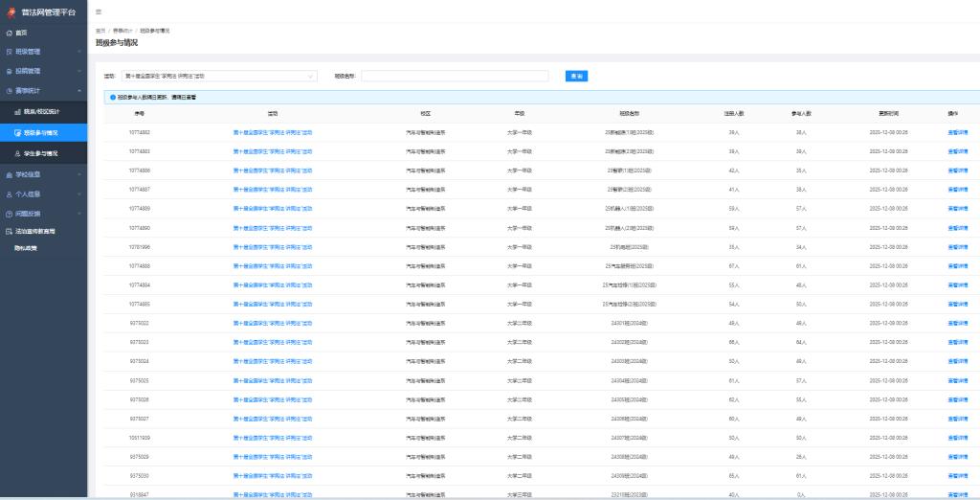Viewport: 980px width, 500px height.
Task: Collapse the 赛事统计 sidebar menu
Action: click(41, 91)
